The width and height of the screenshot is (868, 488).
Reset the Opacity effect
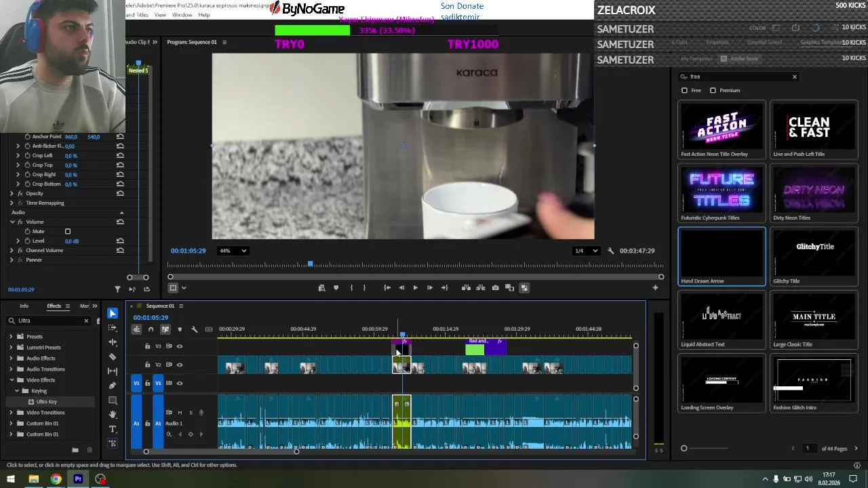coord(120,194)
